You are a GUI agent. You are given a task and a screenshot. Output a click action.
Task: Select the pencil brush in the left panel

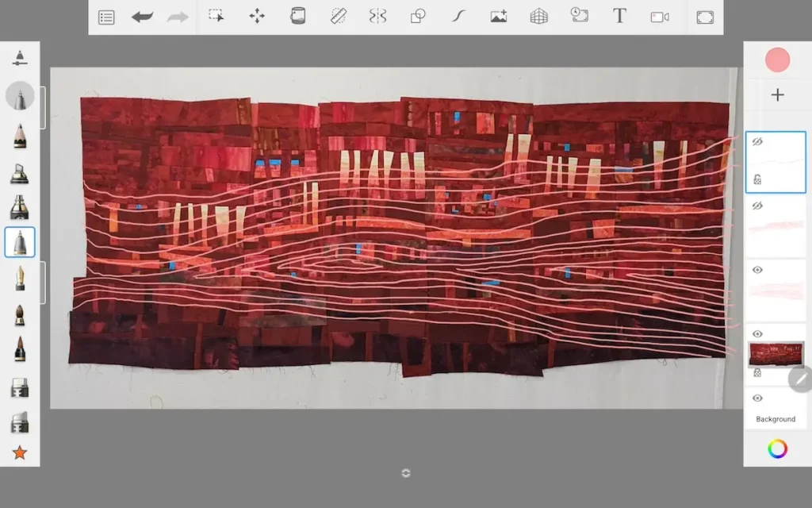click(x=19, y=137)
